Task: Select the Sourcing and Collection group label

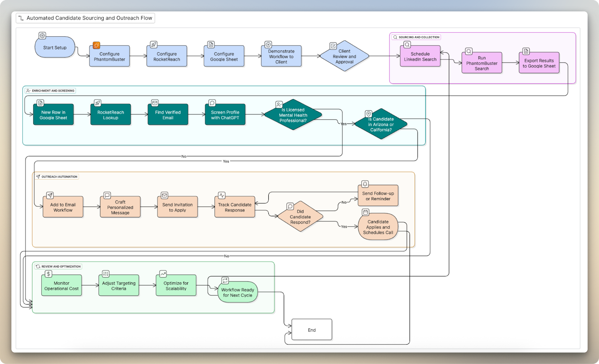Action: pos(416,37)
